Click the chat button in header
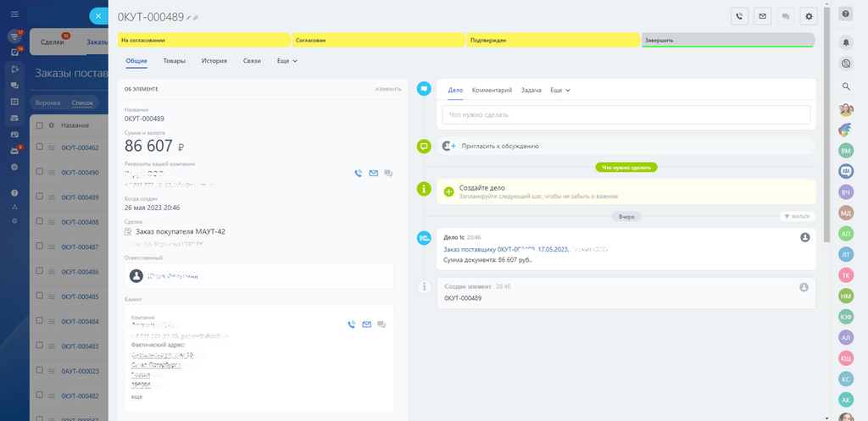 (x=786, y=17)
